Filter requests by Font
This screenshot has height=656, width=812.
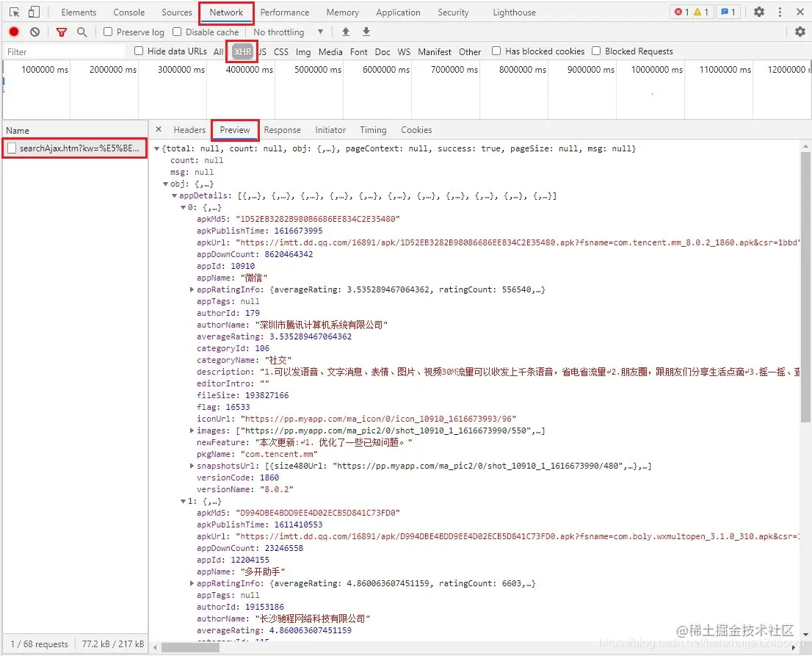tap(359, 51)
